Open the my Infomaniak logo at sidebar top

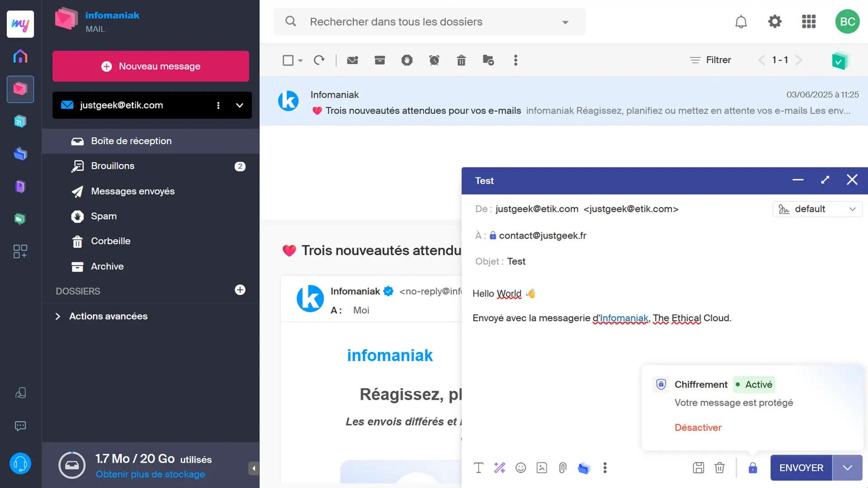click(x=20, y=24)
